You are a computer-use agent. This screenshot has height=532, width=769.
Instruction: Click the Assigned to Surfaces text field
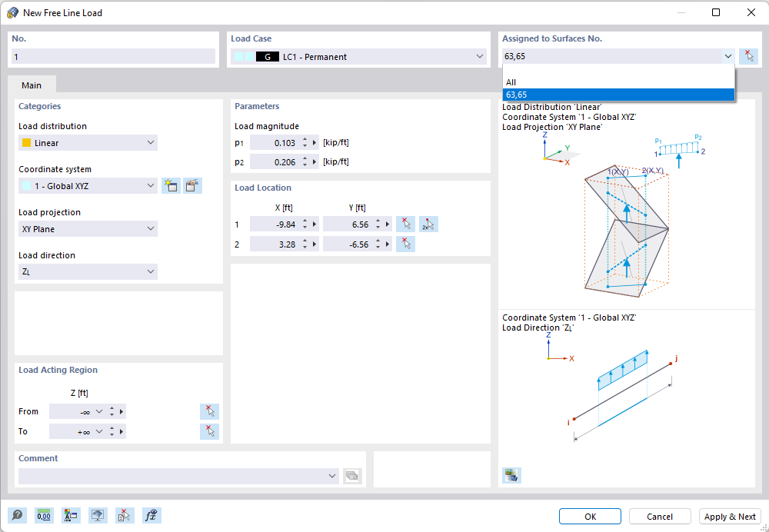pos(611,56)
